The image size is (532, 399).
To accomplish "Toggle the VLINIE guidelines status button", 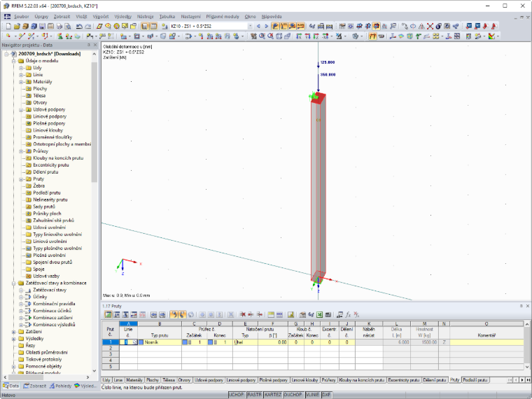I will 312,395.
